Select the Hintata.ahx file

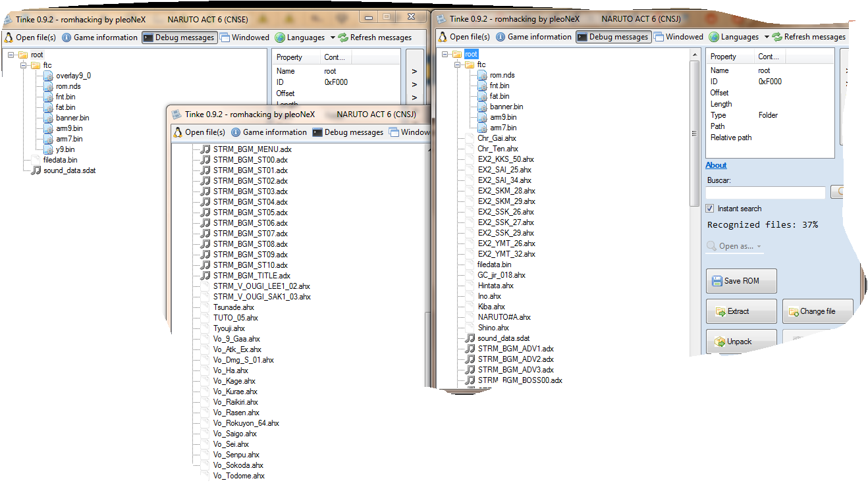pos(495,286)
